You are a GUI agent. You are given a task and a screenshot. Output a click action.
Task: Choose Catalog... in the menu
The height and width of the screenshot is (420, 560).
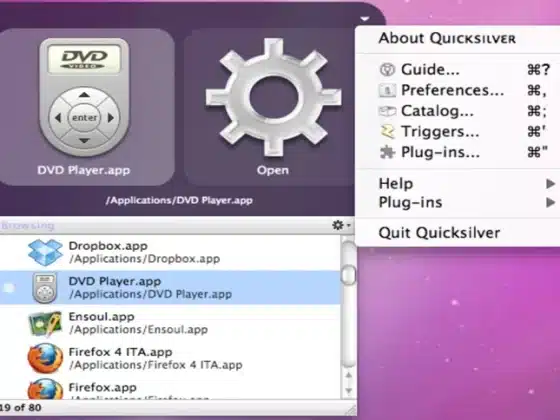[x=458, y=111]
